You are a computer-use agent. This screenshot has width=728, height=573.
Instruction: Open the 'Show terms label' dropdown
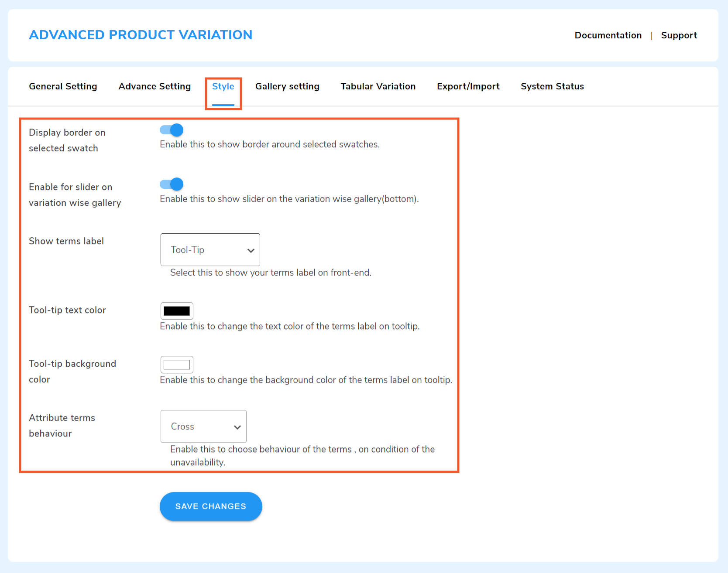click(210, 249)
